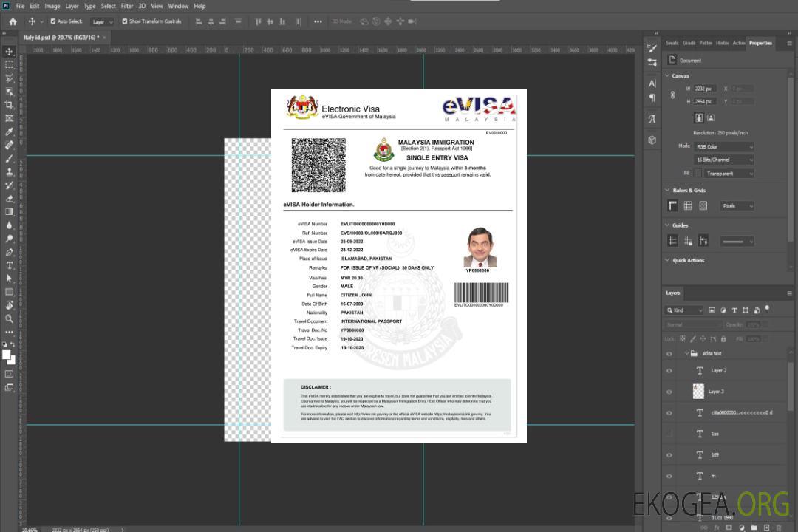This screenshot has width=798, height=532.
Task: Uncheck Show Transform Controls
Action: click(x=125, y=21)
